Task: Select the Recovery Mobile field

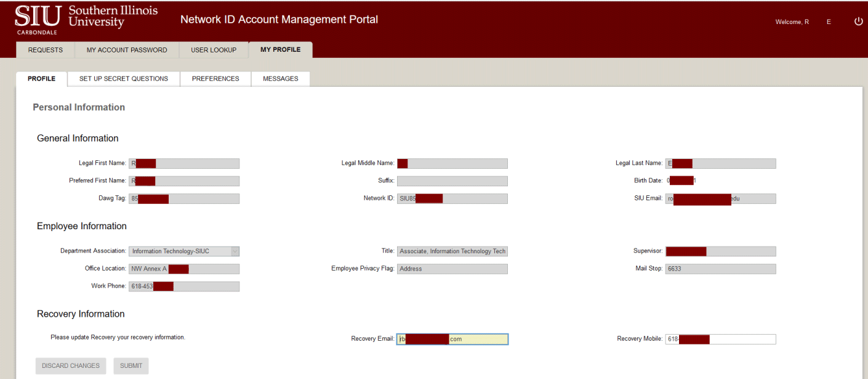Action: [x=720, y=338]
